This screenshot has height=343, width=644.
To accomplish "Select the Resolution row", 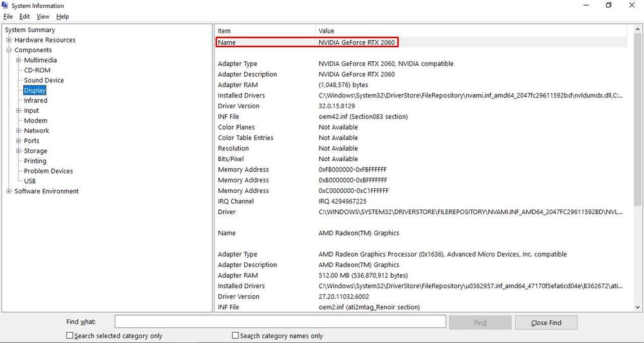I will pyautogui.click(x=421, y=148).
